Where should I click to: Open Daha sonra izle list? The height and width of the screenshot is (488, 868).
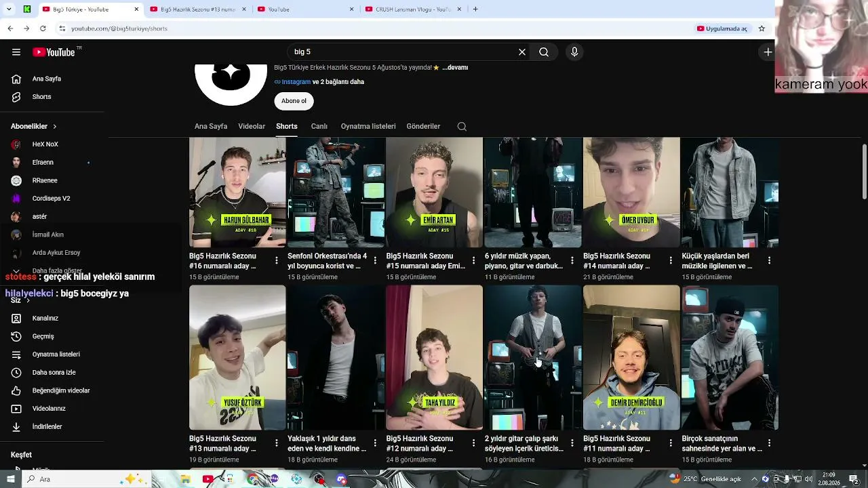(54, 373)
